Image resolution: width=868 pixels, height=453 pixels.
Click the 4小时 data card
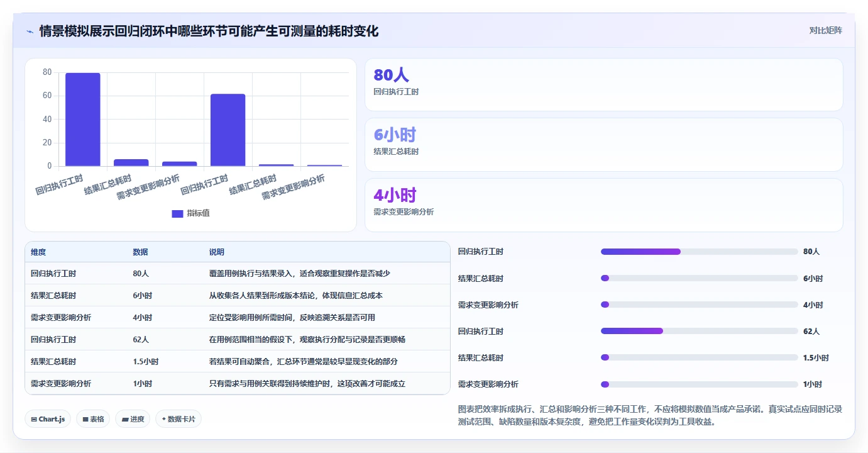pyautogui.click(x=603, y=205)
